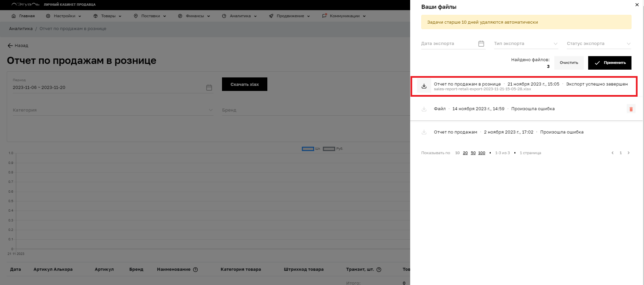644x285 pixels.
Task: Expand the Настройки menu
Action: tap(64, 16)
